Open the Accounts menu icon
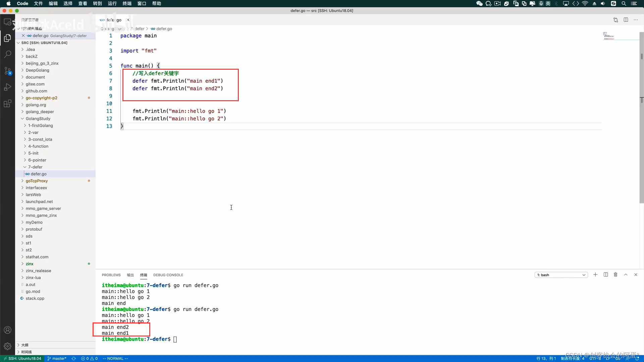Screen dimensions: 644x362 7,330
